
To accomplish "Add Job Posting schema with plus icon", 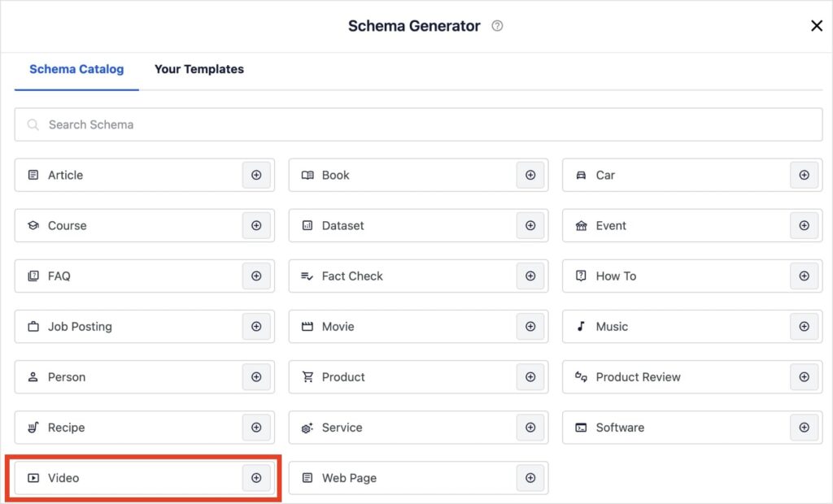I will pos(256,327).
